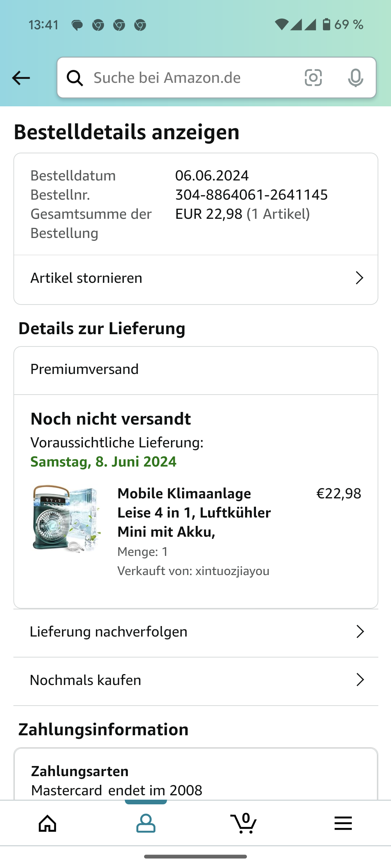This screenshot has height=868, width=391.
Task: Expand the Artikel stornieren chevron
Action: point(359,278)
